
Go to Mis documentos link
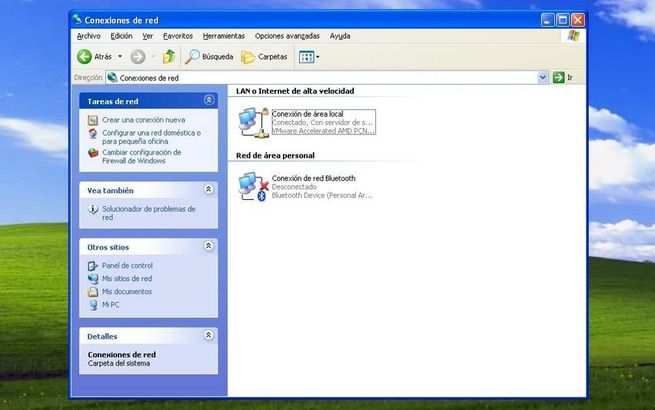coord(127,292)
